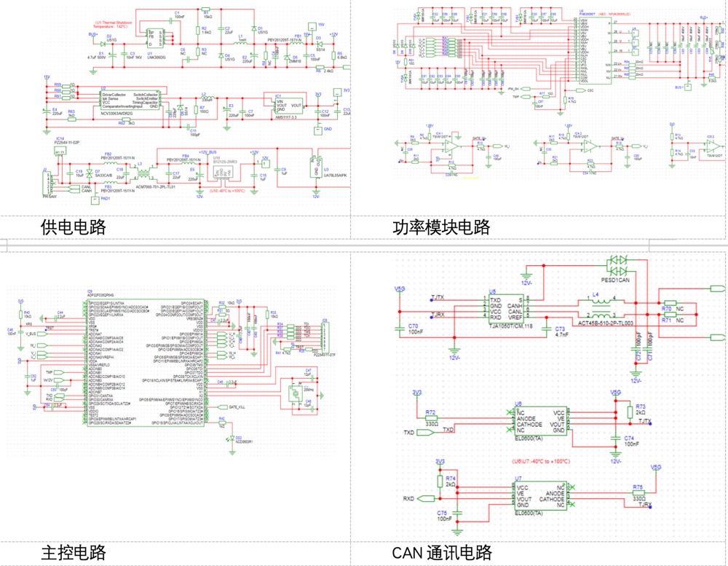Click the U1 Thermal Shutdown Temperature note
This screenshot has width=728, height=566.
click(114, 25)
